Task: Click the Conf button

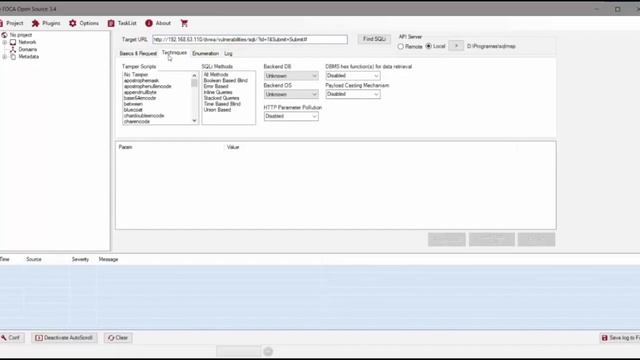Action: tap(11, 338)
